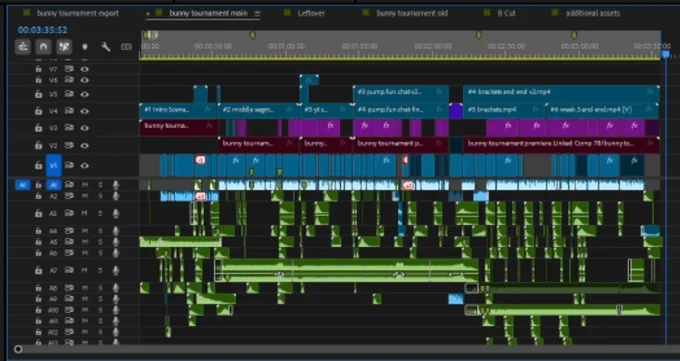Hide video track V1 with eye icon
680x361 pixels.
pyautogui.click(x=85, y=165)
